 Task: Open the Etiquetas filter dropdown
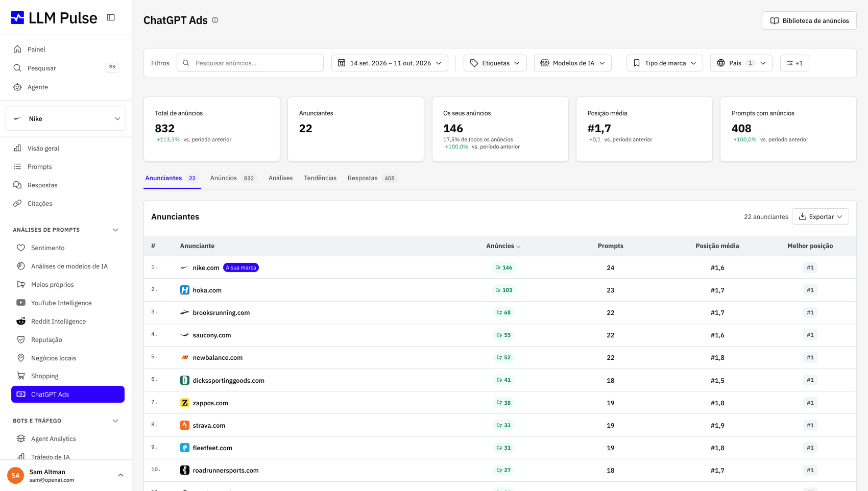495,63
